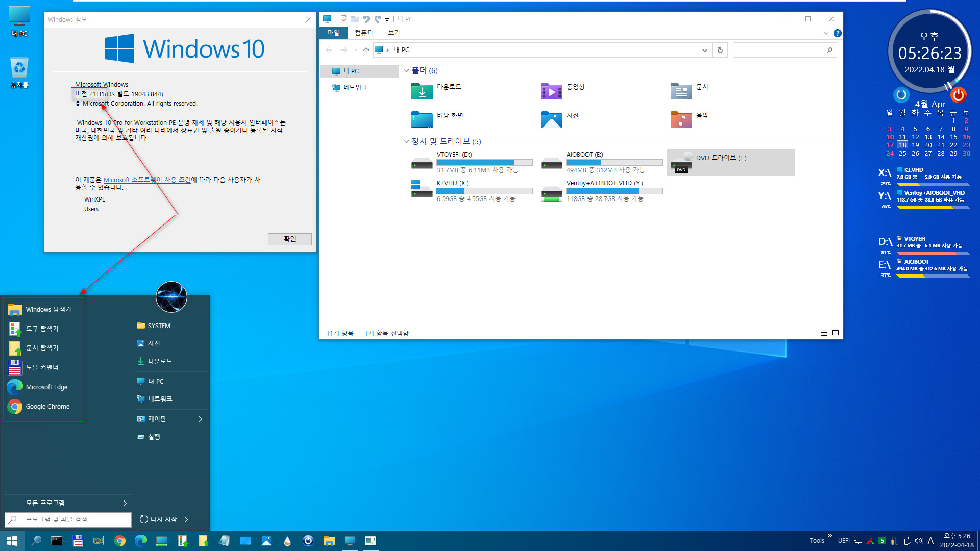The image size is (980, 551).
Task: Open 사진 from start menu right column
Action: tap(149, 343)
